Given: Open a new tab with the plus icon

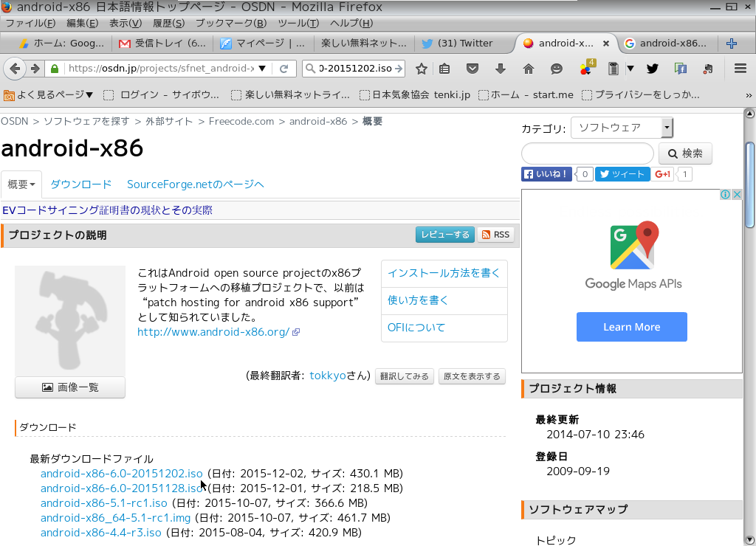Looking at the screenshot, I should [732, 44].
